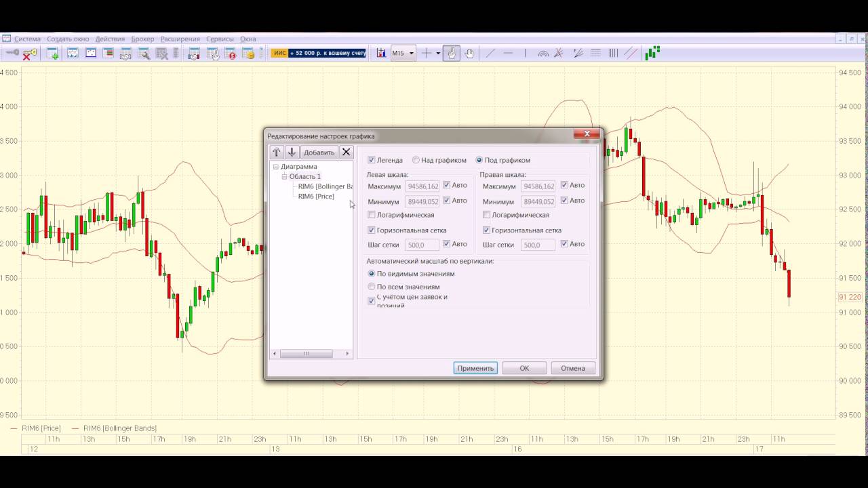Click the Добавить button
The height and width of the screenshot is (488, 868).
click(x=319, y=152)
